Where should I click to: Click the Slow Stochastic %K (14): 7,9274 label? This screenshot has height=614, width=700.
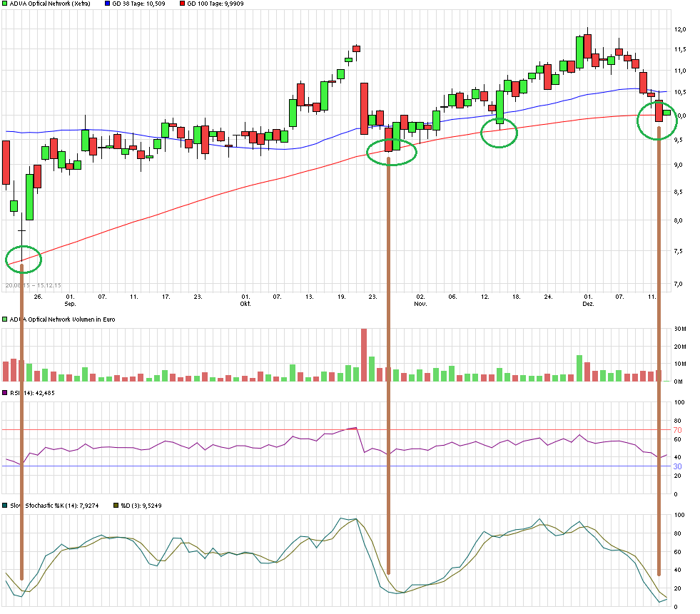tap(54, 506)
